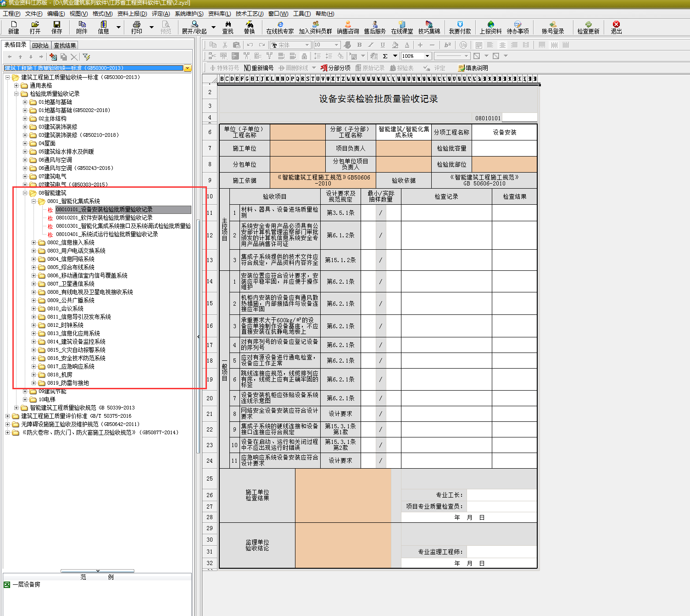Click the 替换 replace icon
This screenshot has width=690, height=616.
click(249, 27)
